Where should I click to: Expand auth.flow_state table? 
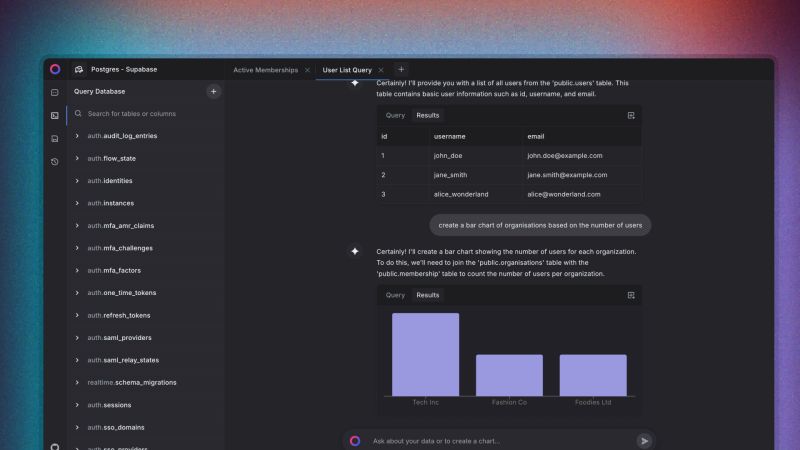click(x=77, y=158)
